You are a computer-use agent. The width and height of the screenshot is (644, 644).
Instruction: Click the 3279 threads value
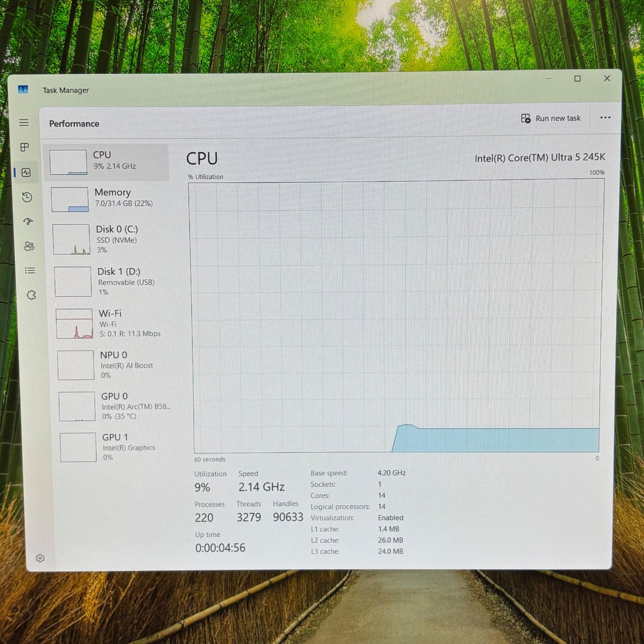249,517
